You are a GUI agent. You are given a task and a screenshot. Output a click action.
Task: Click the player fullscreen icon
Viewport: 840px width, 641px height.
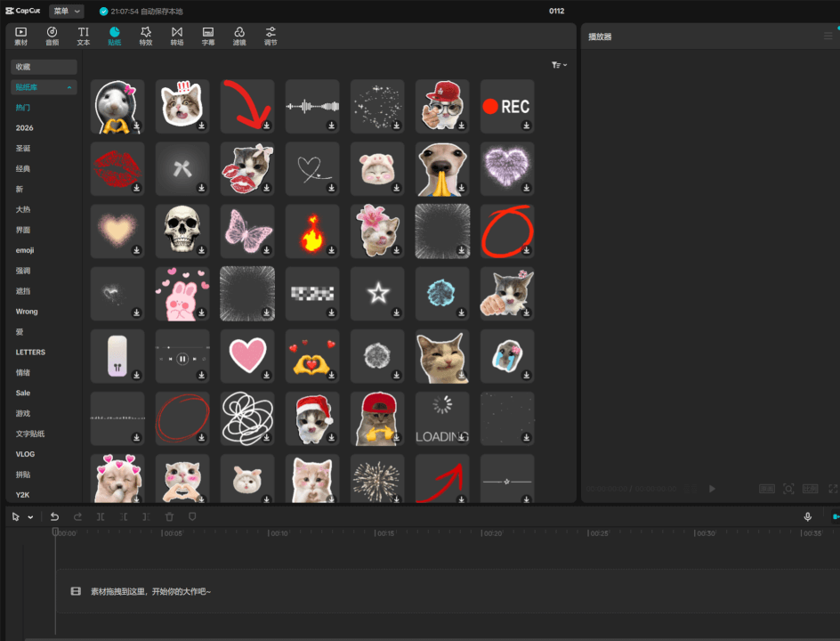coord(833,489)
